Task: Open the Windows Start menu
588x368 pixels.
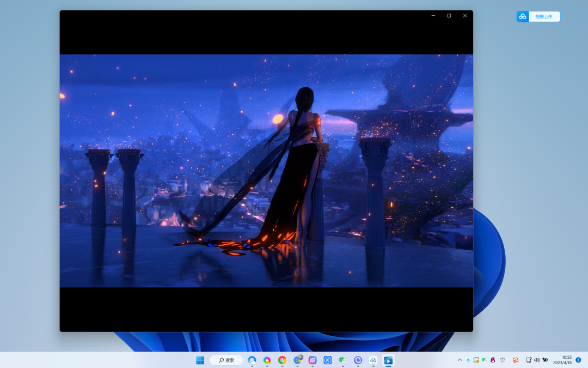Action: 200,360
